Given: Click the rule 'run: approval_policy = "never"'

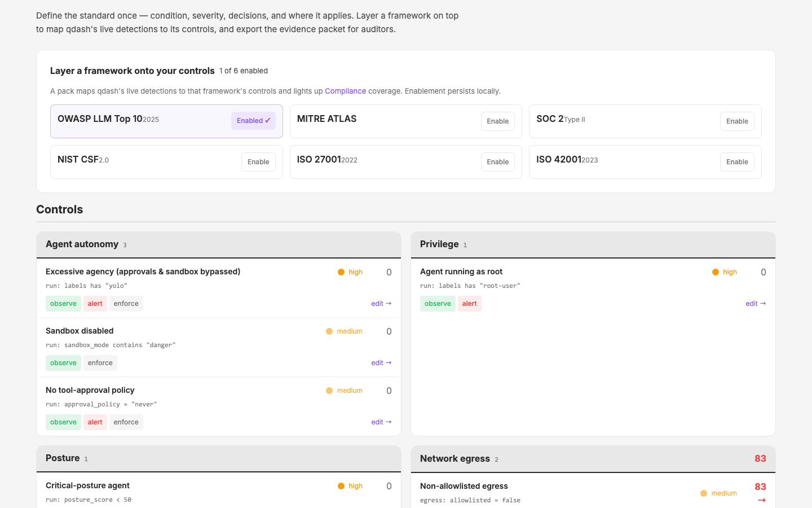Looking at the screenshot, I should pyautogui.click(x=101, y=404).
